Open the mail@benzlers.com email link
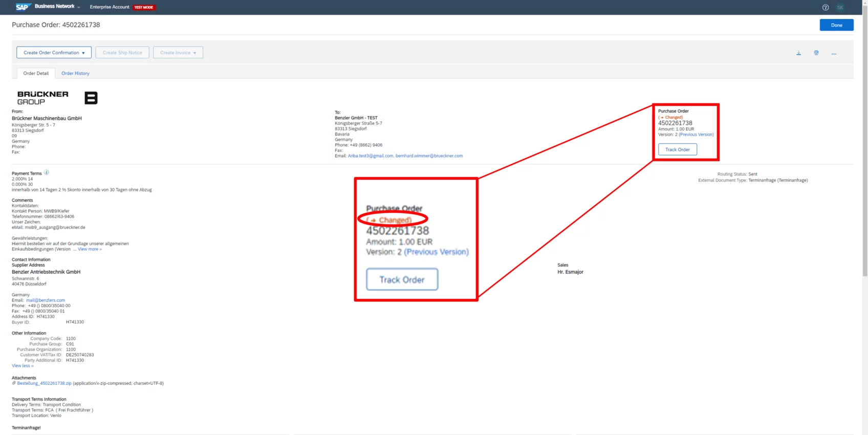Viewport: 868px width, 435px height. coord(46,300)
